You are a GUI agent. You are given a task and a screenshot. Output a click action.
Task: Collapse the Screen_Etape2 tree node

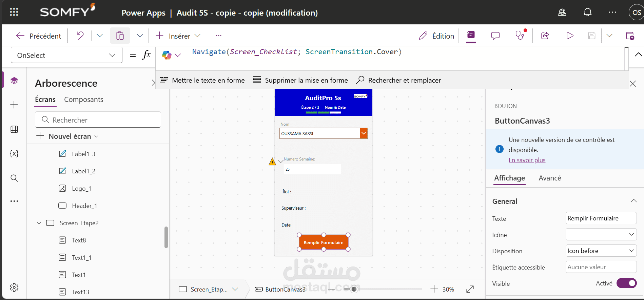click(x=39, y=223)
